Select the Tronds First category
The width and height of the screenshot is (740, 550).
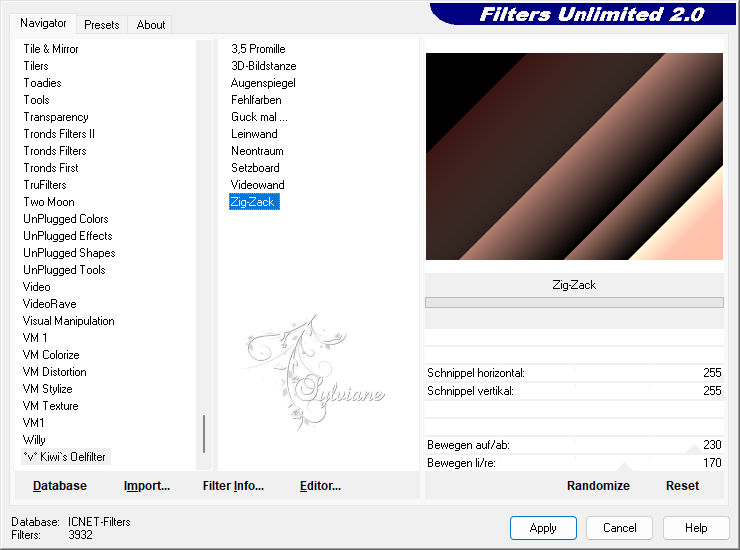[51, 168]
